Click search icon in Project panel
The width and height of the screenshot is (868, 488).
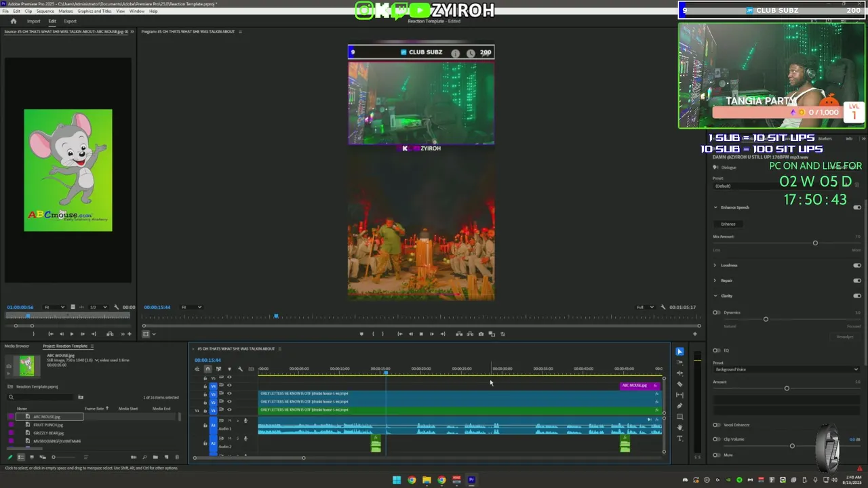[11, 397]
